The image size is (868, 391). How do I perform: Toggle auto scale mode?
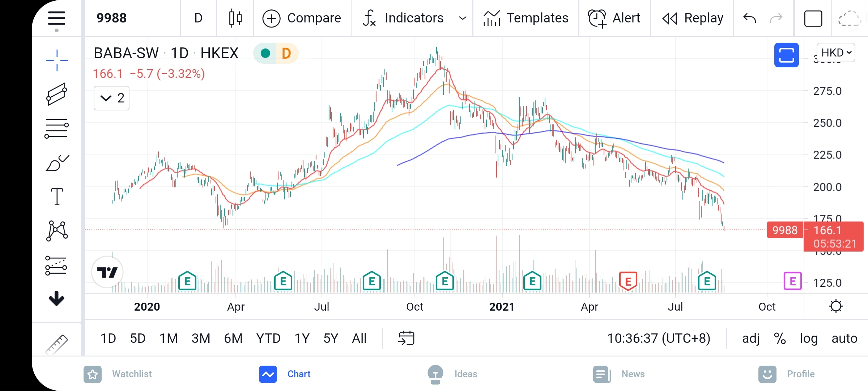[x=844, y=339]
